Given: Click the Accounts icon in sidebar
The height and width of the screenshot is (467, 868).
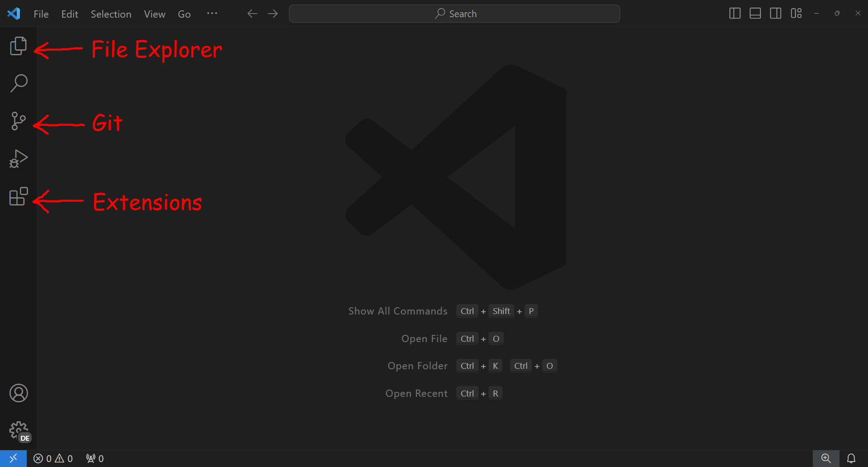Looking at the screenshot, I should click(18, 393).
